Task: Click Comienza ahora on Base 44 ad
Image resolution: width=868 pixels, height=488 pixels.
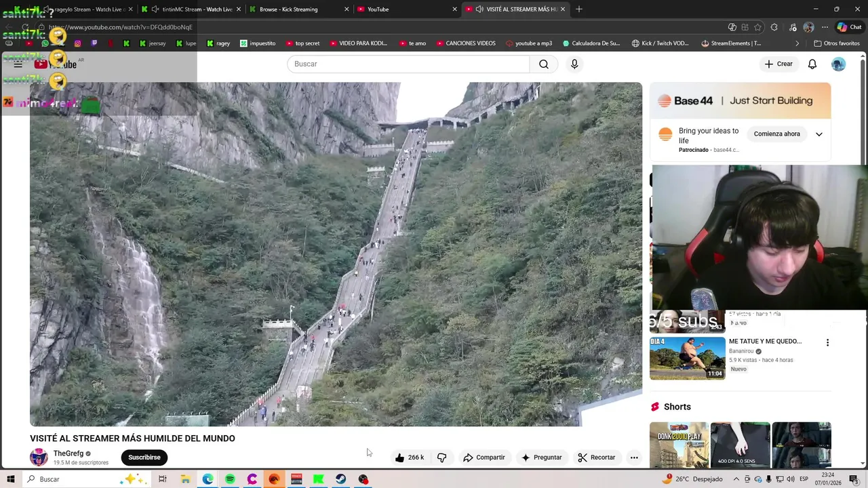Action: coord(777,134)
